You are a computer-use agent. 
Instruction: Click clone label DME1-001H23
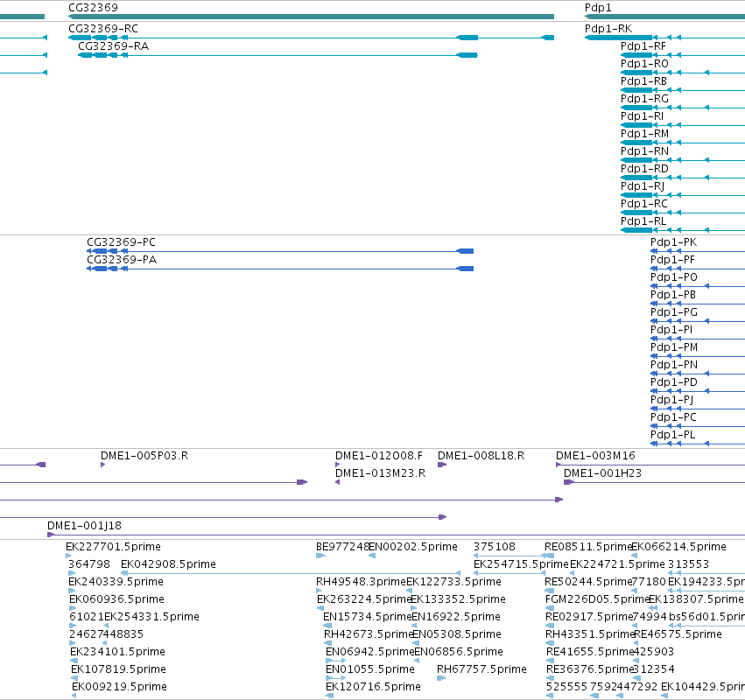pos(602,473)
